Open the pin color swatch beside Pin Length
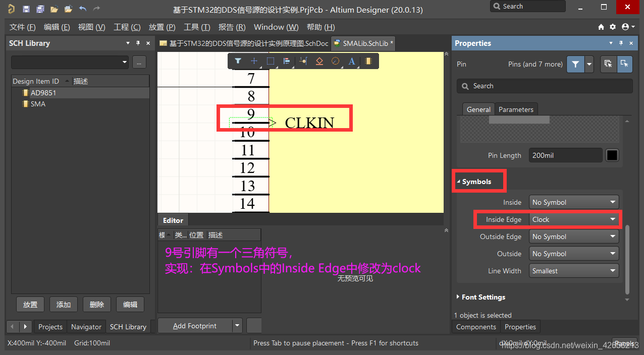This screenshot has width=644, height=355. pos(612,155)
